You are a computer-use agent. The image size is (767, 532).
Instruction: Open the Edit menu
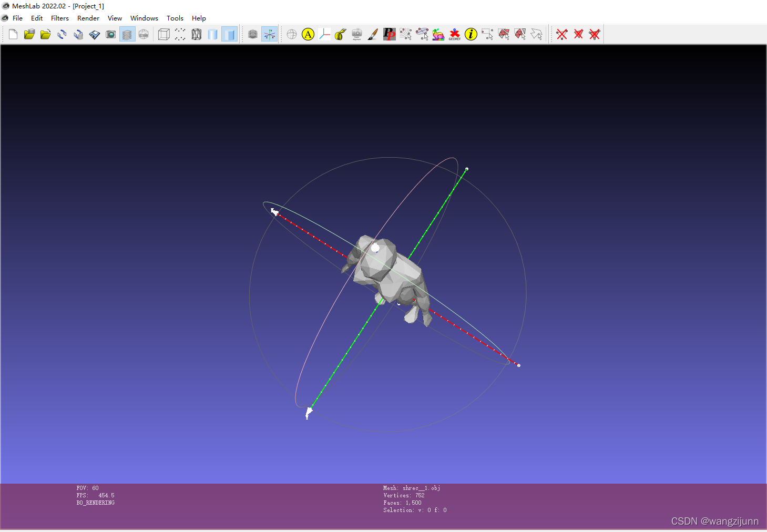coord(37,18)
